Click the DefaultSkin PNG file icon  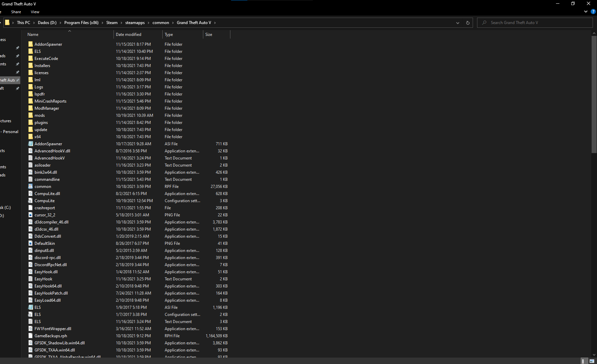click(x=30, y=243)
